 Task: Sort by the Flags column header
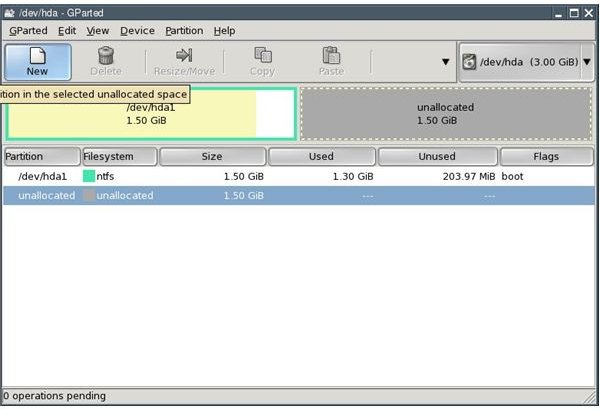[x=546, y=156]
